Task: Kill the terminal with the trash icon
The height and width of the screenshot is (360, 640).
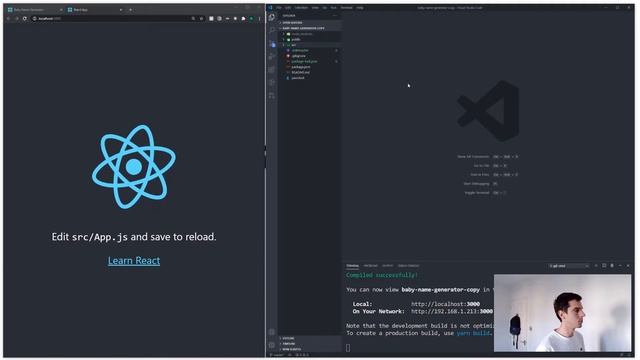Action: coord(612,266)
